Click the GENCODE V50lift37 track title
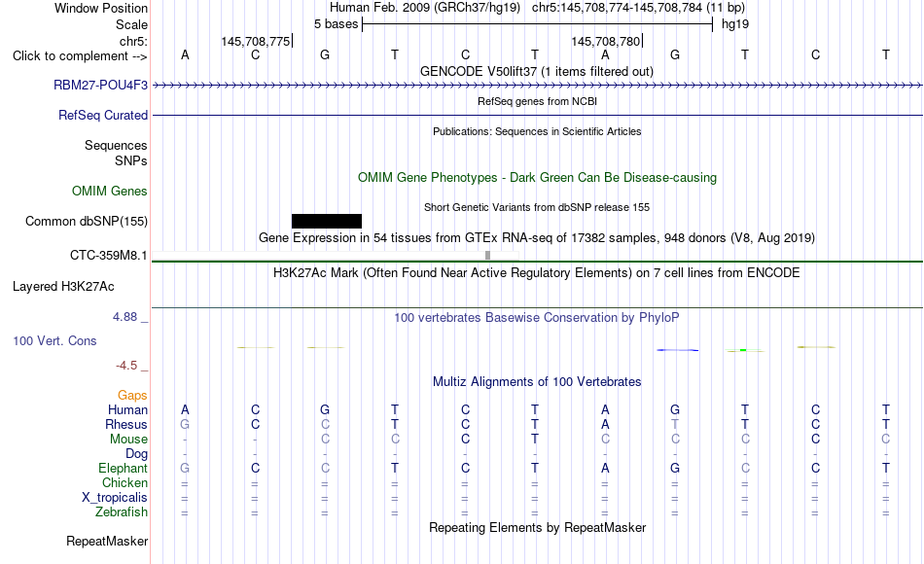Screen dimensions: 924x564 click(537, 71)
